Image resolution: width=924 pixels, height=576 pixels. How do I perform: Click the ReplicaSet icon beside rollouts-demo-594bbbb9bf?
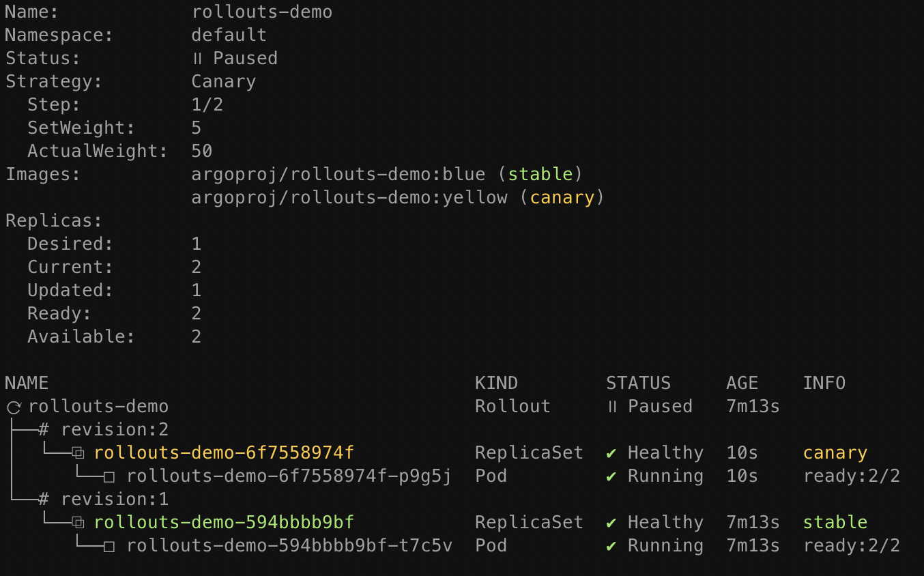78,523
